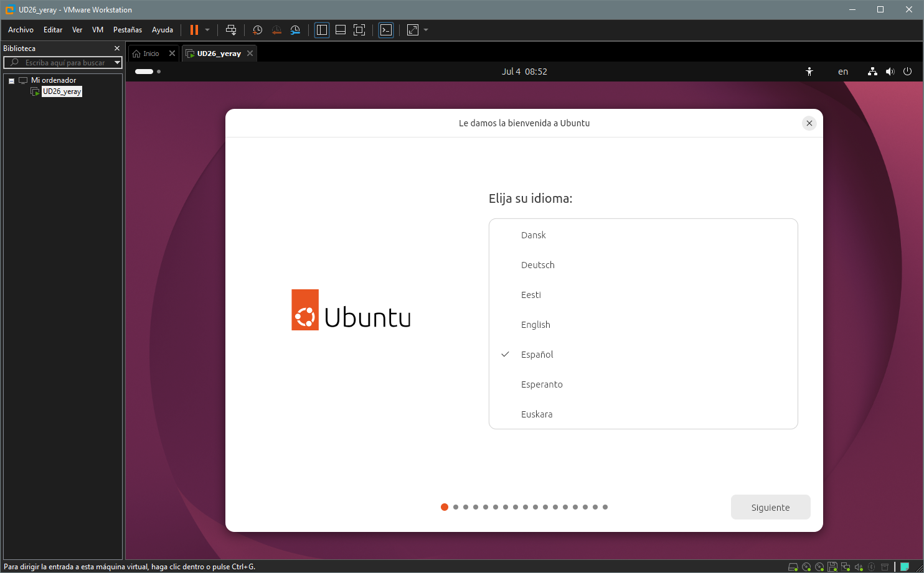
Task: Open the library search dropdown arrow
Action: pyautogui.click(x=117, y=62)
